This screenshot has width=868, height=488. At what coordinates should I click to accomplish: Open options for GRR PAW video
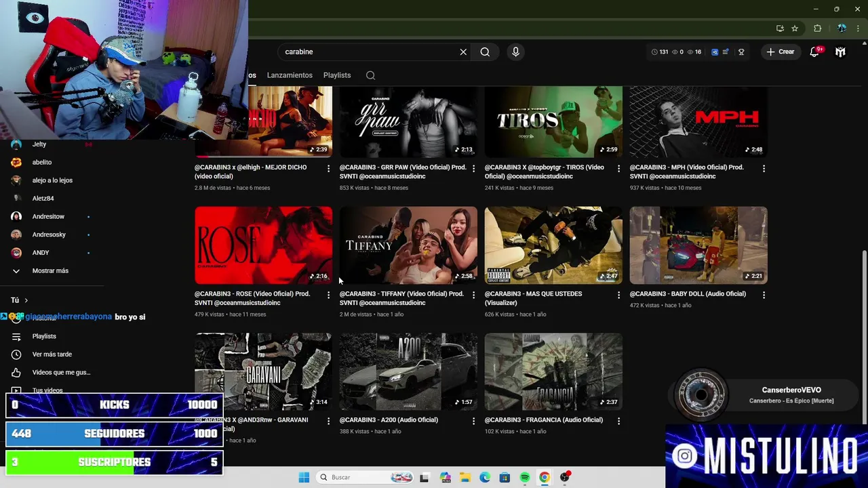pos(473,168)
